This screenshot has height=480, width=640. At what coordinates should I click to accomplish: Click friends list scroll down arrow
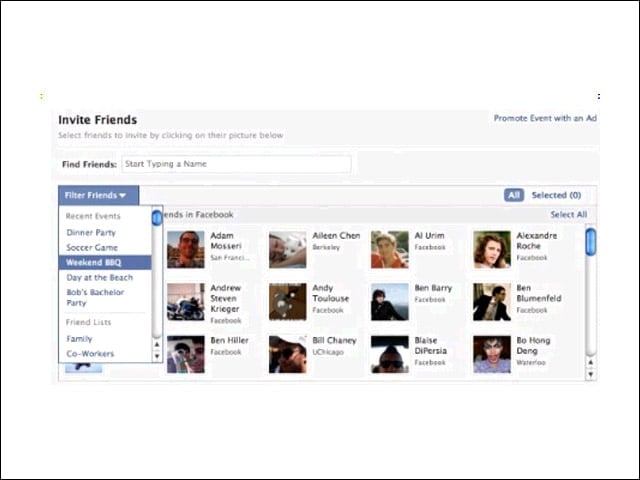590,374
